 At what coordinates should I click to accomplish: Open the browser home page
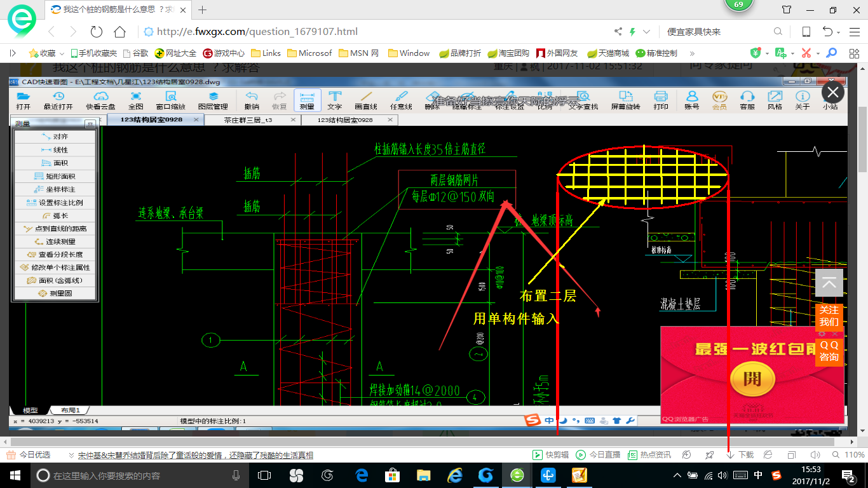click(x=119, y=32)
